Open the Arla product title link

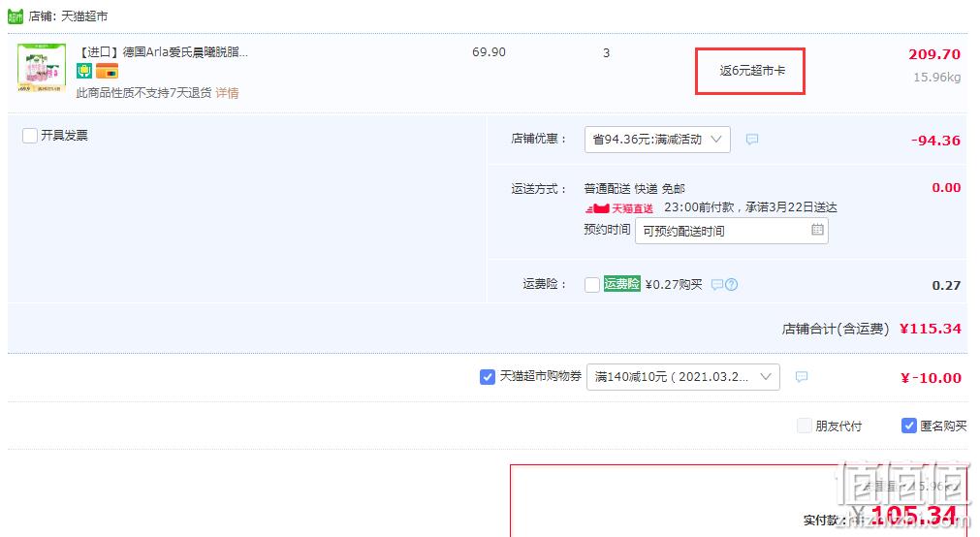coord(162,52)
